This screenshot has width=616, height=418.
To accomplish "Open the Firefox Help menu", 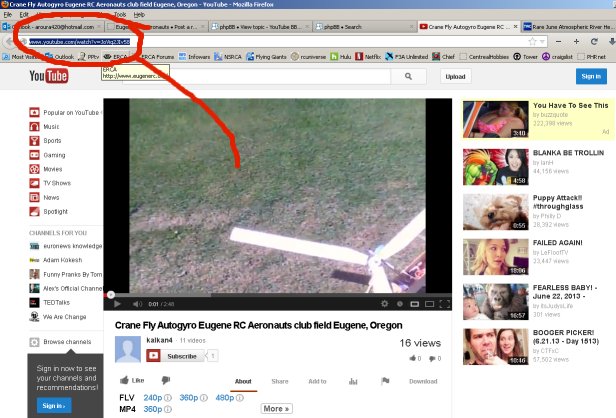I will tap(139, 15).
